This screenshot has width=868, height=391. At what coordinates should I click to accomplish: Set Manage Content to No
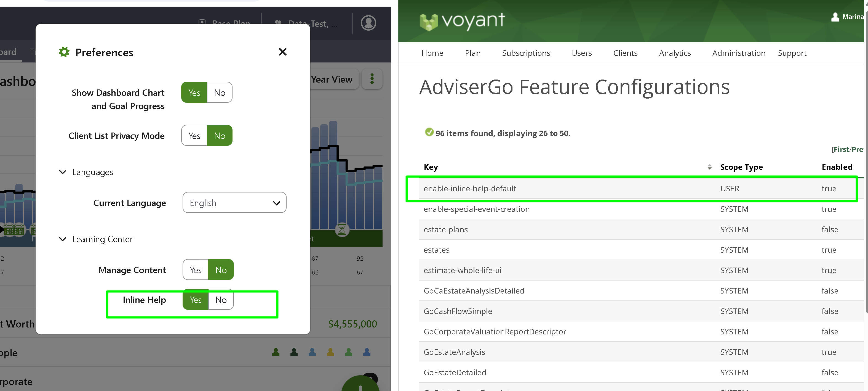tap(221, 270)
